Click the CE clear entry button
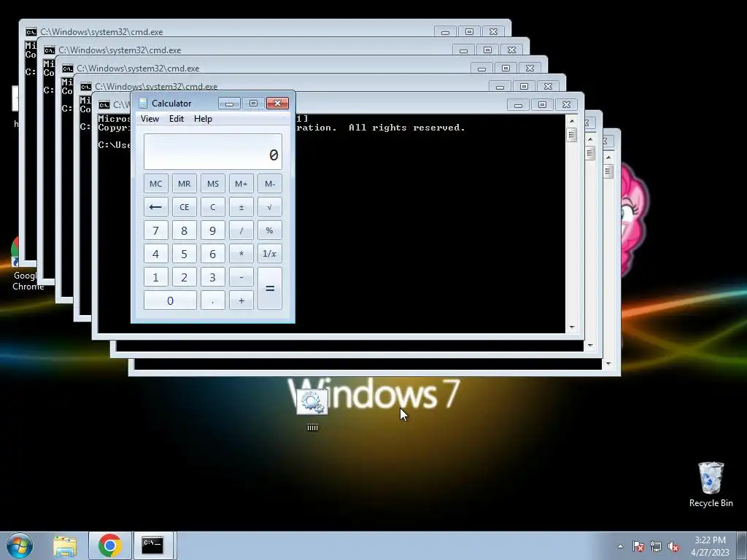Viewport: 747px width, 560px height. (185, 207)
